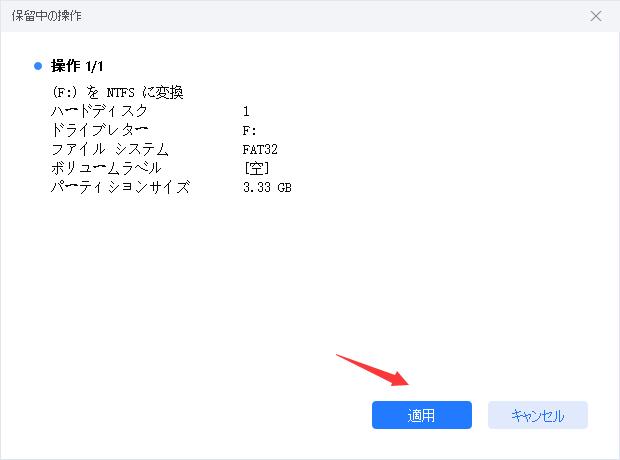Close the 保留中の操作 dialog
This screenshot has height=460, width=620.
[596, 16]
